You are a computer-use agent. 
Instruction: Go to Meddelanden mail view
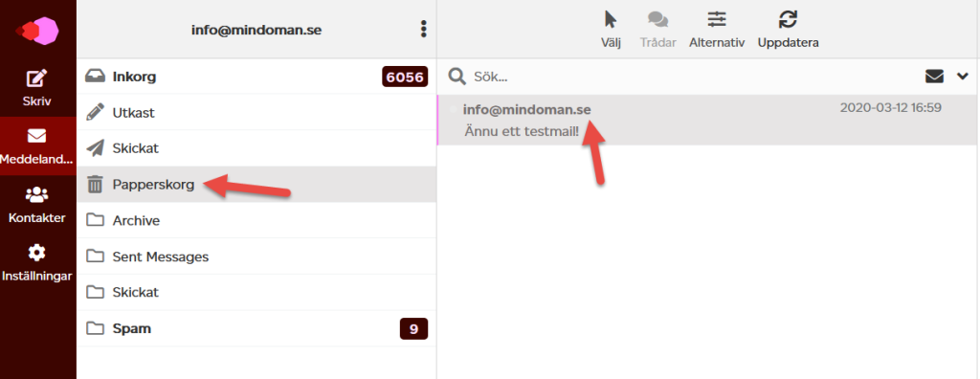(x=37, y=146)
